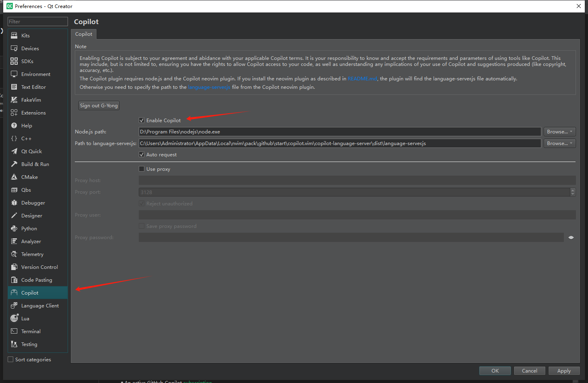Click the Proxy user field
This screenshot has height=383, width=588.
(357, 215)
